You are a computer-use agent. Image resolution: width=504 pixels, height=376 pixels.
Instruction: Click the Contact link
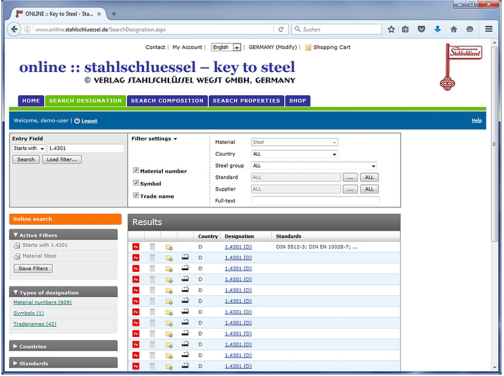click(x=155, y=47)
